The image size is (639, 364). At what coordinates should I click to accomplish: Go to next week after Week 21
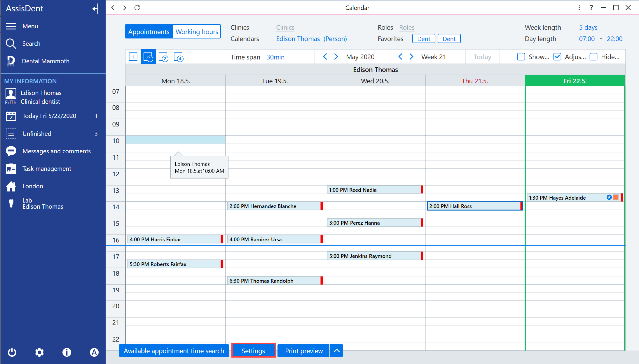[411, 57]
